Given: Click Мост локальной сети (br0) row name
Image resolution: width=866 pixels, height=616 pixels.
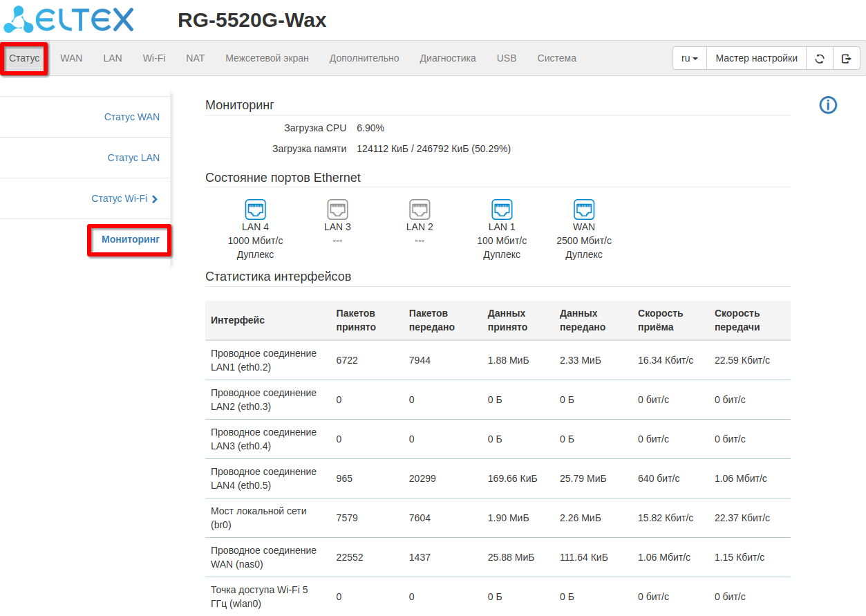Looking at the screenshot, I should (258, 518).
